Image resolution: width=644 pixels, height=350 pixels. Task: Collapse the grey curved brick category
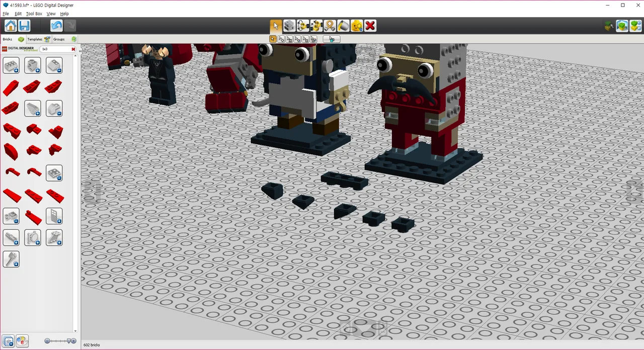point(54,109)
